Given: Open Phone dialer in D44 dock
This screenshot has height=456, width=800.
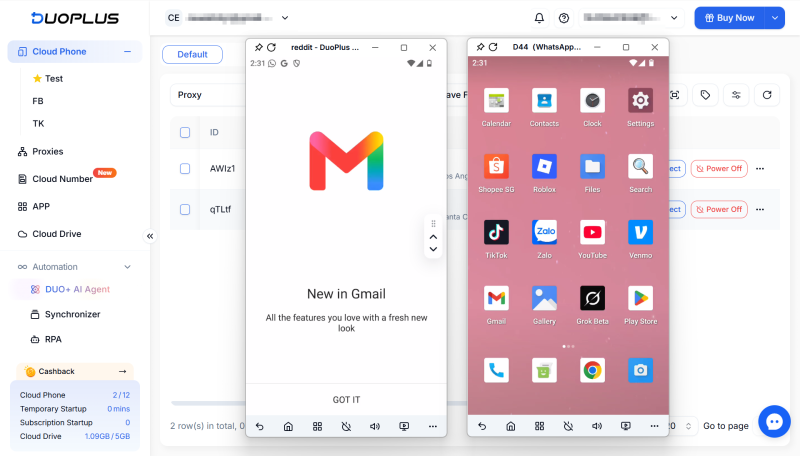Looking at the screenshot, I should point(496,370).
